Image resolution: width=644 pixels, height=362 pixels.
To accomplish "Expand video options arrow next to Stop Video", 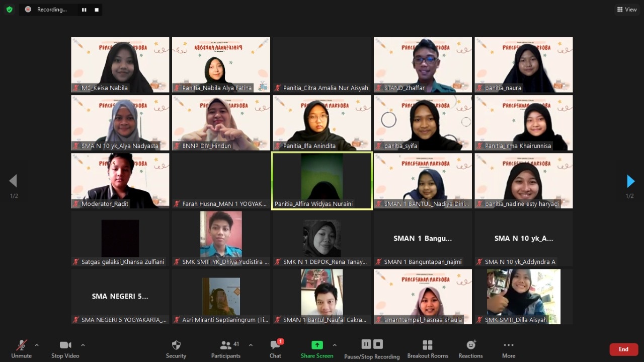I will pos(83,345).
